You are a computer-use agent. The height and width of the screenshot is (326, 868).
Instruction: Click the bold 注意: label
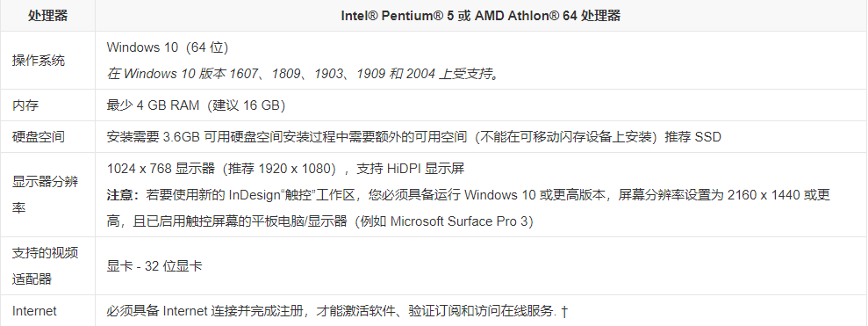[126, 194]
